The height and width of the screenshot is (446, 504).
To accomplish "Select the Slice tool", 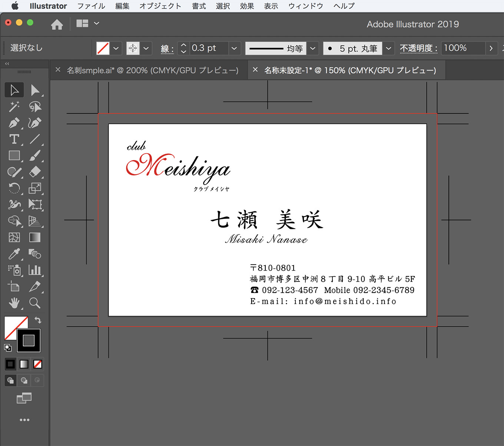I will 35,286.
